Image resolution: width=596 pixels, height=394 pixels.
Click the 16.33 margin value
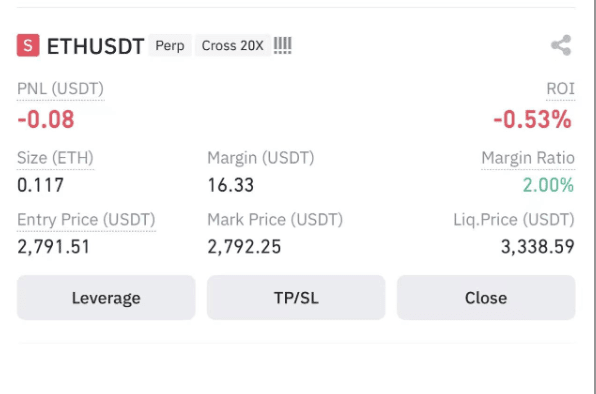[231, 185]
